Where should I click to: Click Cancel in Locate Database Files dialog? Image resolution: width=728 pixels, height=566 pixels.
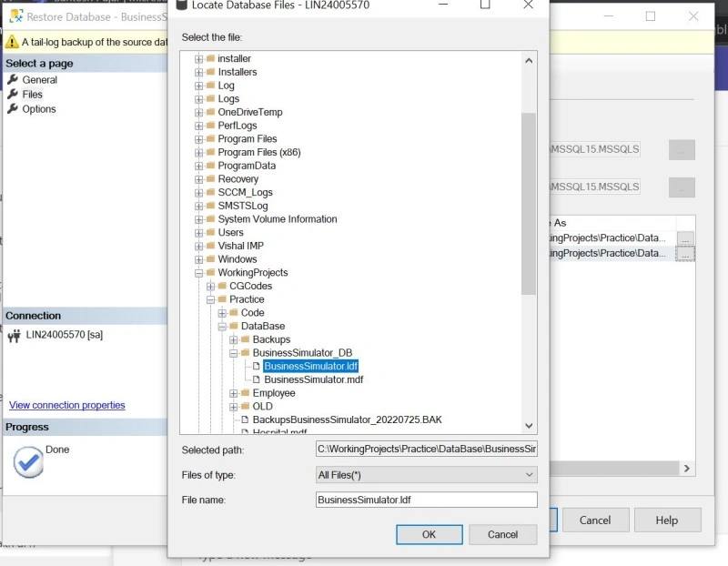pyautogui.click(x=503, y=534)
